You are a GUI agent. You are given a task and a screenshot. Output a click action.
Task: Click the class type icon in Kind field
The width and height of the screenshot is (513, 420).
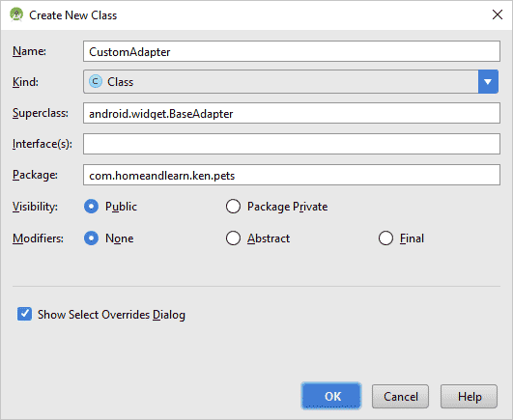tap(96, 81)
